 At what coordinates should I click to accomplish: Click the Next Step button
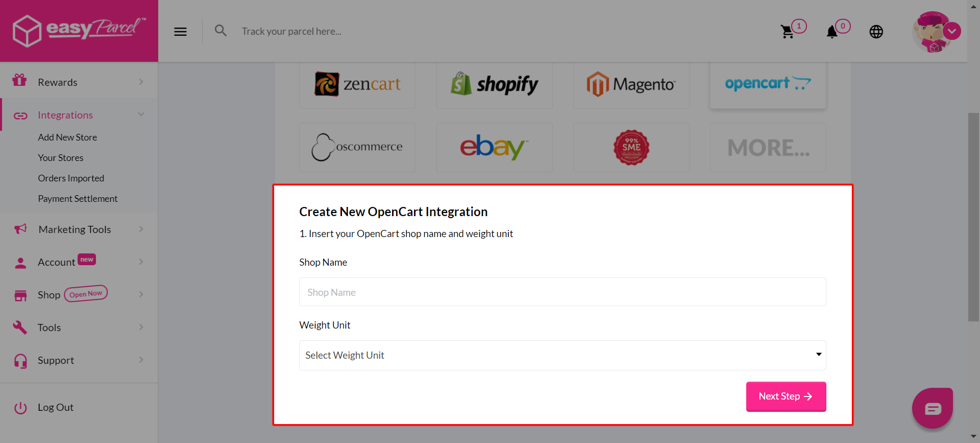point(786,397)
